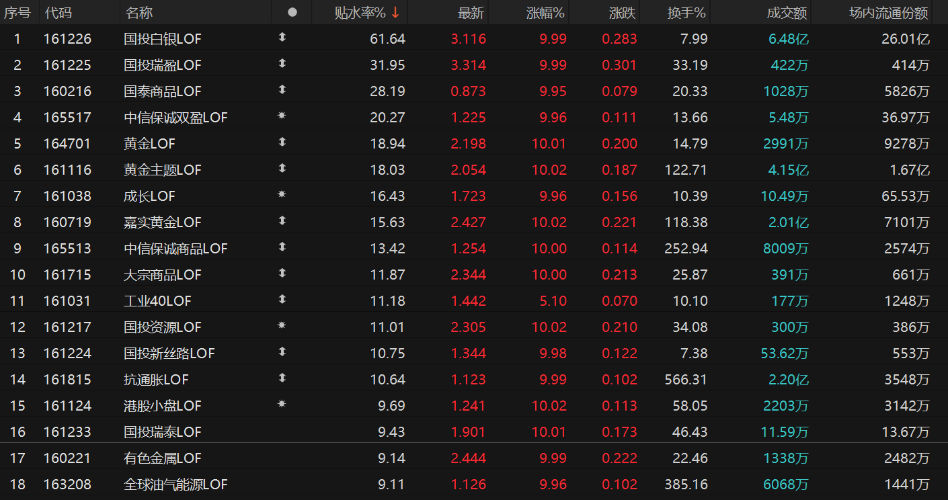Click the marker icon in the 大宗商品LOF row

[x=282, y=273]
